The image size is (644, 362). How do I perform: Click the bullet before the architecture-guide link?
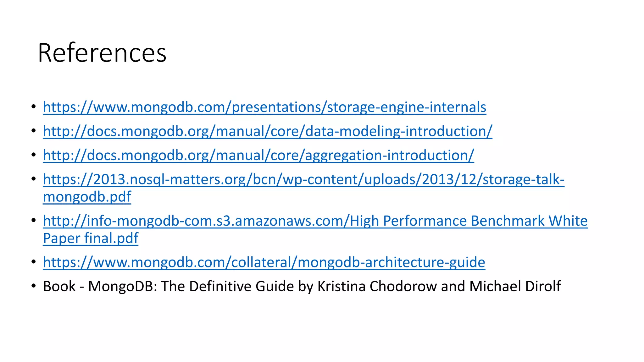click(33, 262)
